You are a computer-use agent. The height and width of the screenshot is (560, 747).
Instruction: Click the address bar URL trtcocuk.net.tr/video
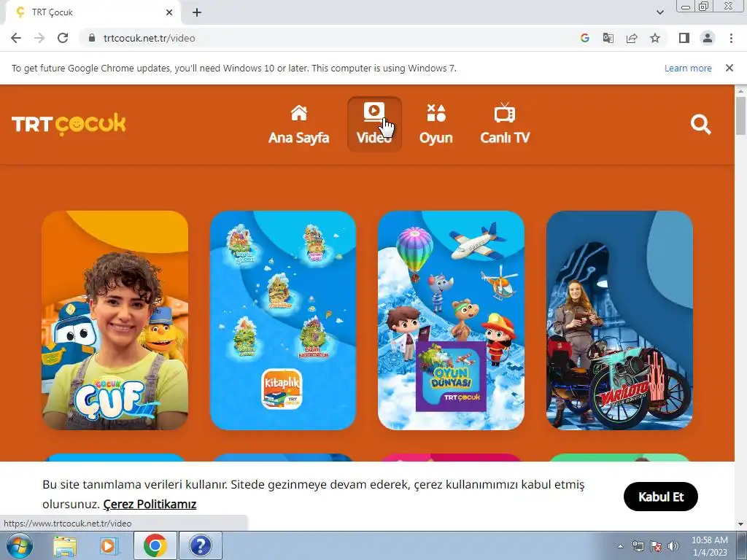coord(149,38)
